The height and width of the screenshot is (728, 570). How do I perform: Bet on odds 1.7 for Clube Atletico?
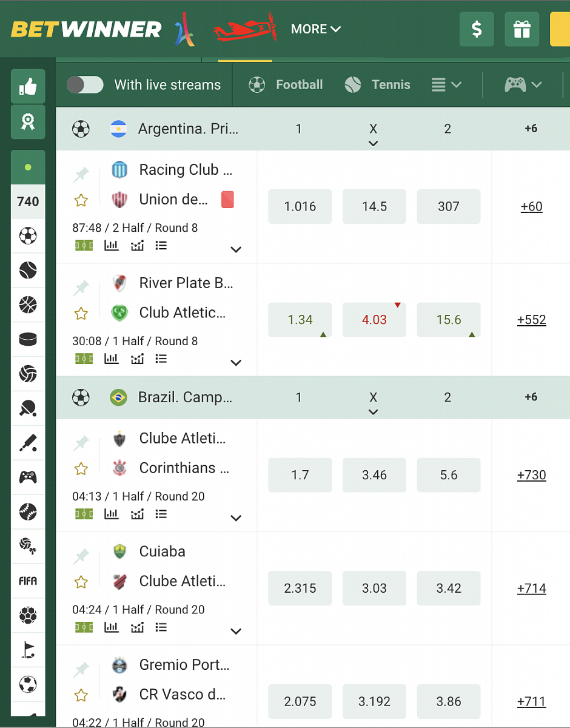(x=300, y=475)
